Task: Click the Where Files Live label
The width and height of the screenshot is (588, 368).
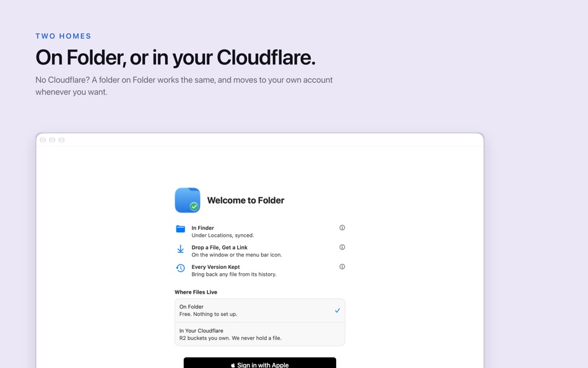Action: click(x=196, y=292)
